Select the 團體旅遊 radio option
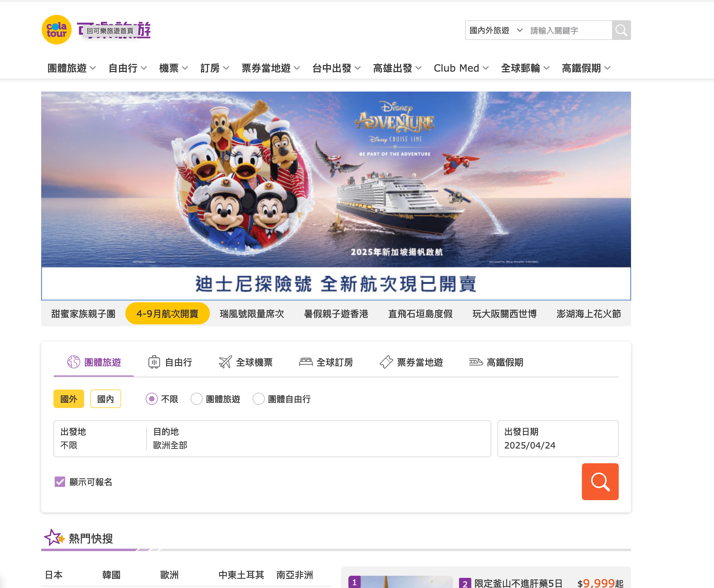Screen dimensions: 714x588 click(x=196, y=399)
